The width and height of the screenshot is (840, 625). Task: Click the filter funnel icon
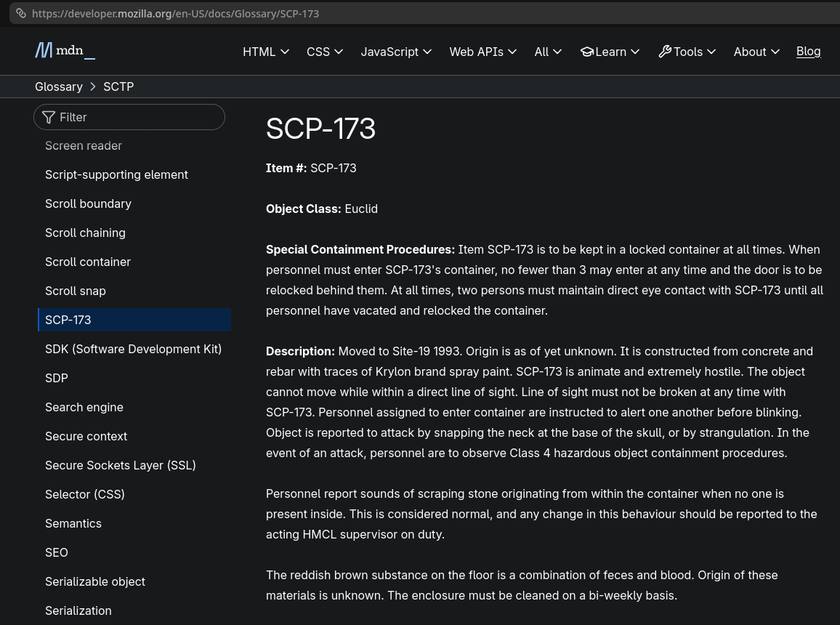pyautogui.click(x=49, y=117)
